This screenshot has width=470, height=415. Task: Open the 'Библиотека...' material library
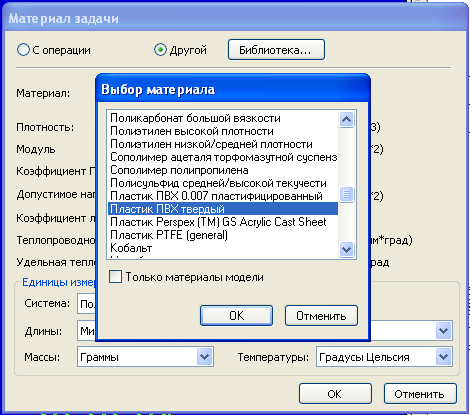(276, 50)
